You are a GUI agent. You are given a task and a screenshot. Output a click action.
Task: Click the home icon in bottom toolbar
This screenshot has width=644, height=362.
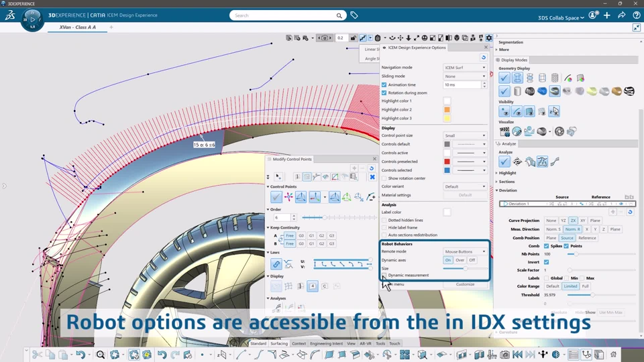(613, 354)
